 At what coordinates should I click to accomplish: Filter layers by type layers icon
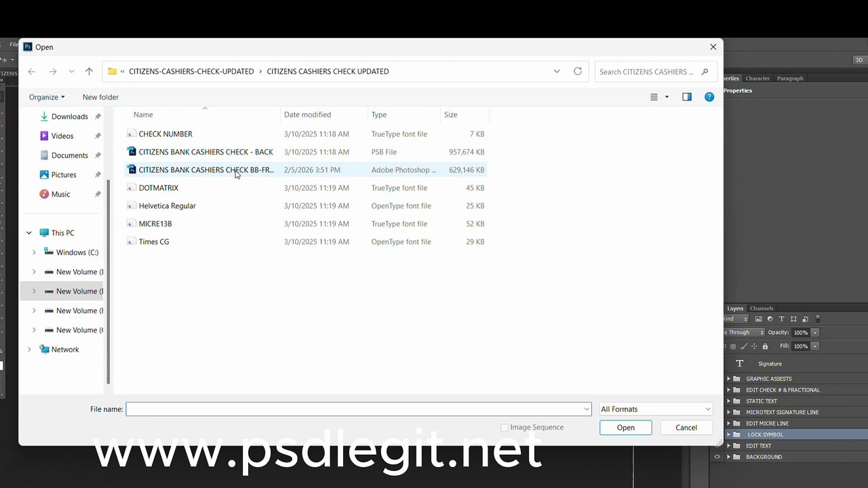[781, 319]
